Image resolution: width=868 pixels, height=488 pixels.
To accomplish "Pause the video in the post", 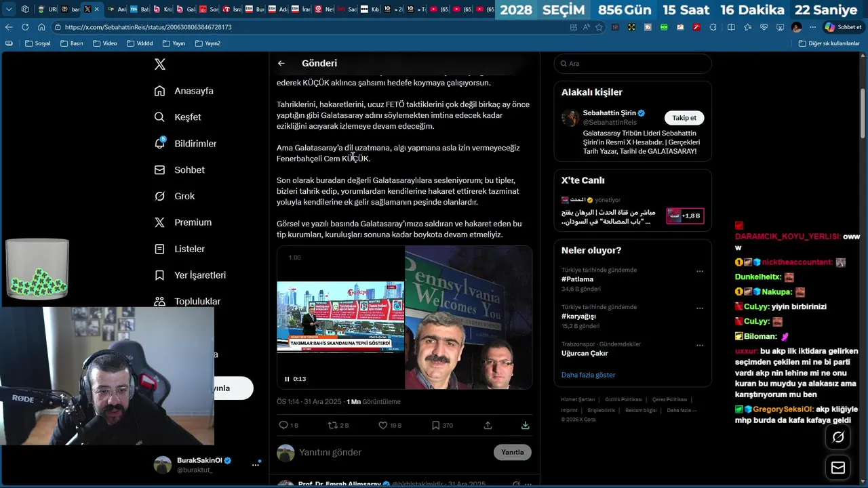I will click(287, 379).
